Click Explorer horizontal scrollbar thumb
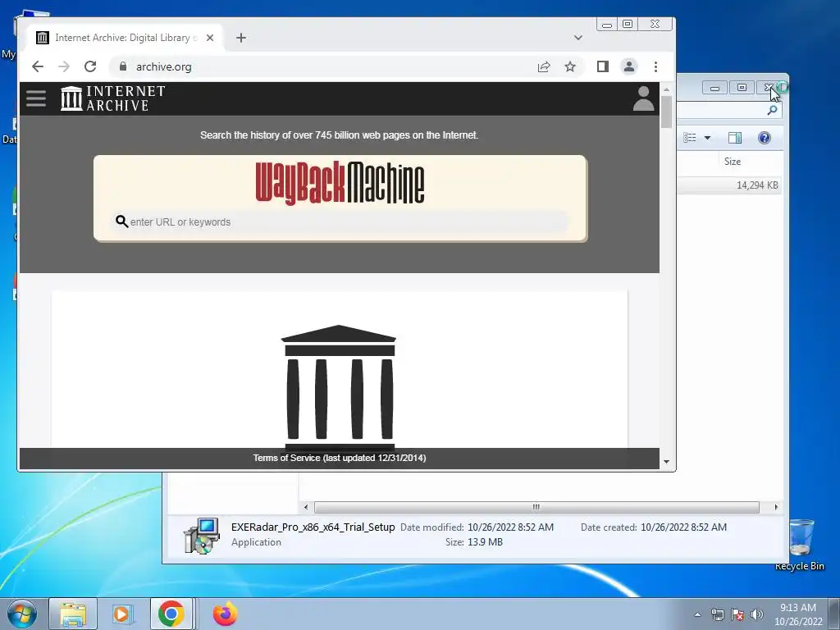840x630 pixels. click(x=536, y=507)
